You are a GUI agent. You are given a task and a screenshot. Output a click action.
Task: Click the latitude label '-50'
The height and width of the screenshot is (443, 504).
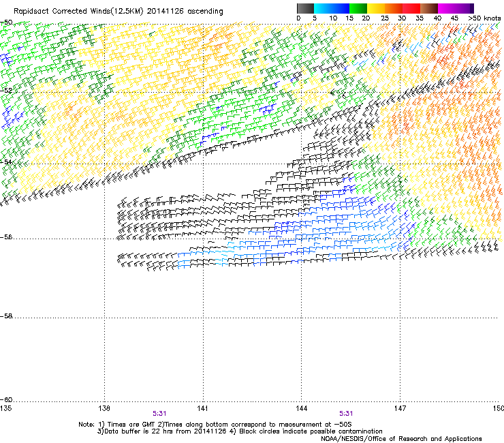tap(6, 22)
